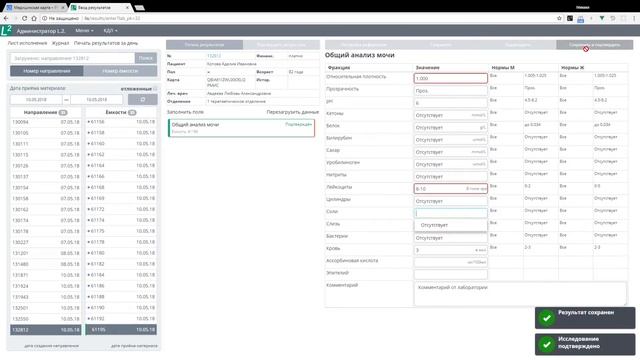This screenshot has height=360, width=640.
Task: Close the 'Ввод результатов' browser tab
Action: (127, 8)
